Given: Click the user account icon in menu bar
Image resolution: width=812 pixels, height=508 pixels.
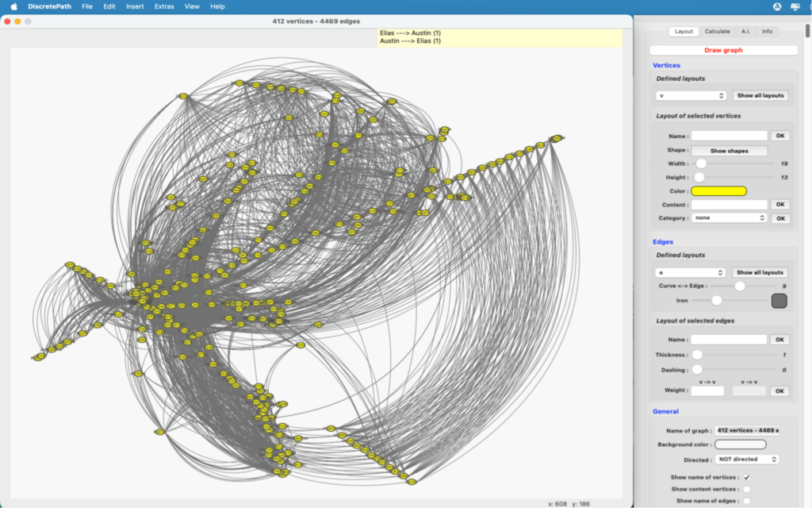Looking at the screenshot, I should [x=776, y=6].
